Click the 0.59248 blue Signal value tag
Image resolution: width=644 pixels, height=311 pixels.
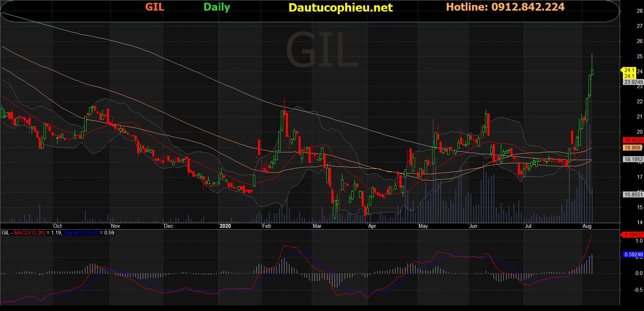point(633,255)
